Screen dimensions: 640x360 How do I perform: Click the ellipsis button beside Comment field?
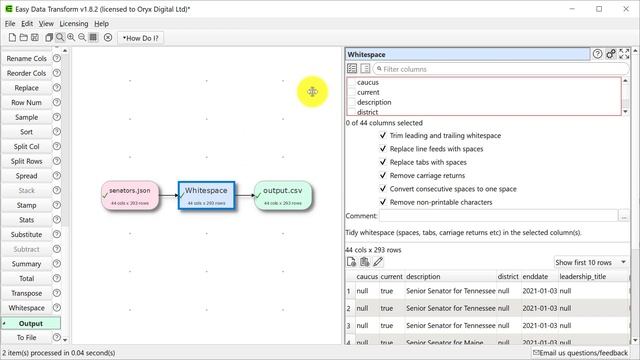point(624,216)
